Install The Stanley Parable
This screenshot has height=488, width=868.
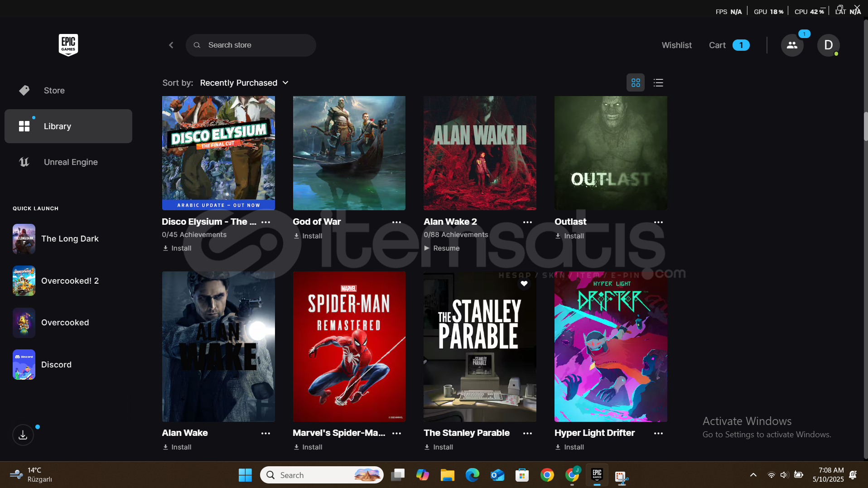coord(439,447)
